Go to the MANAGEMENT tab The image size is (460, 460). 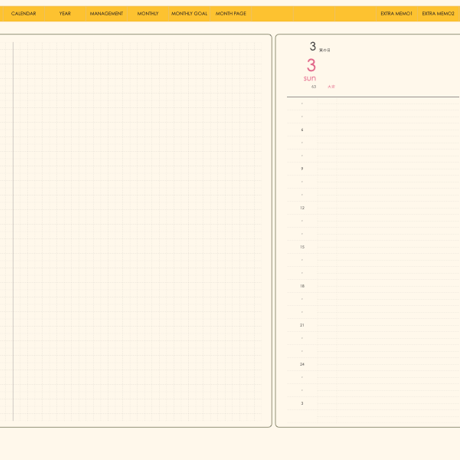(106, 14)
